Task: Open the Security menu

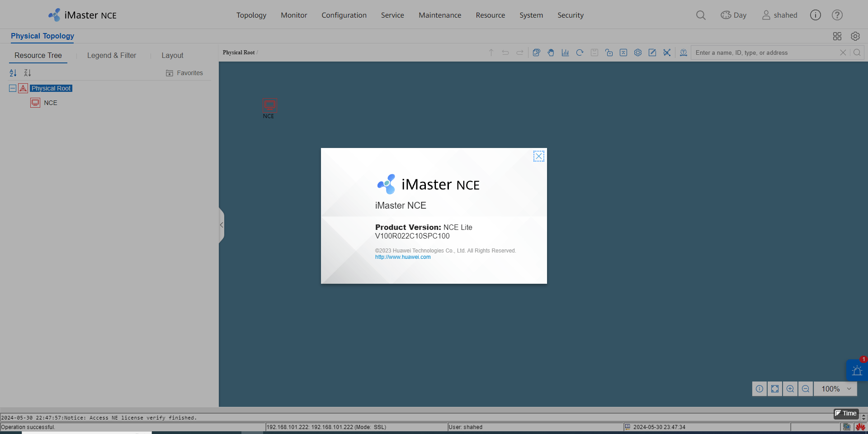Action: tap(571, 15)
